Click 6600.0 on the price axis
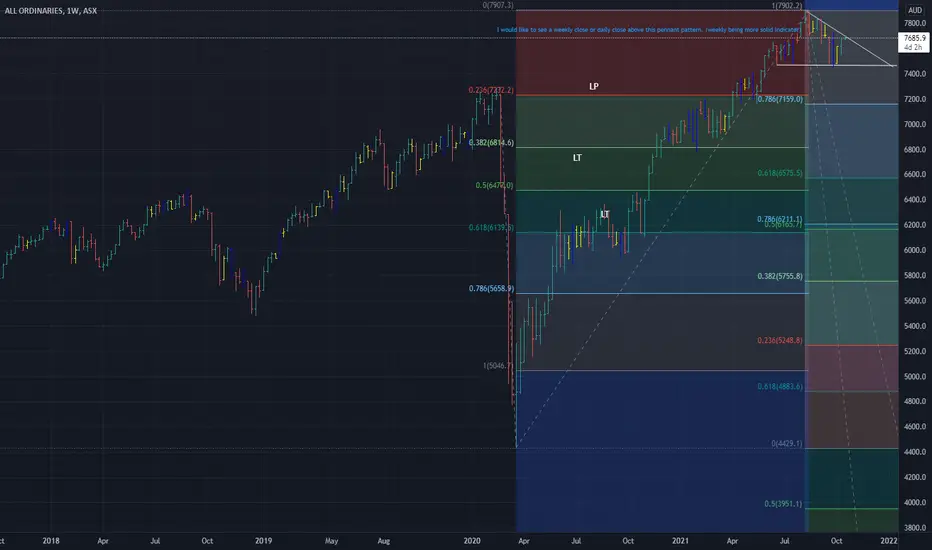 tap(915, 174)
